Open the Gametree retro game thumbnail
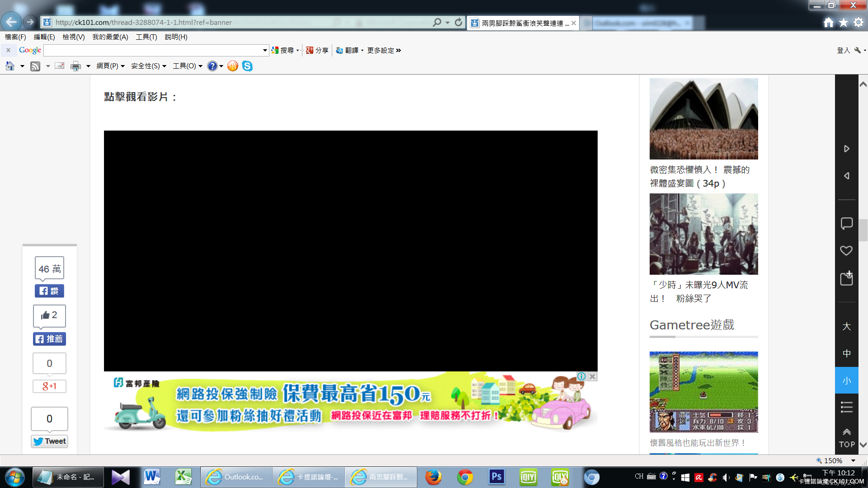Screen dimensions: 868x488 pyautogui.click(x=703, y=392)
